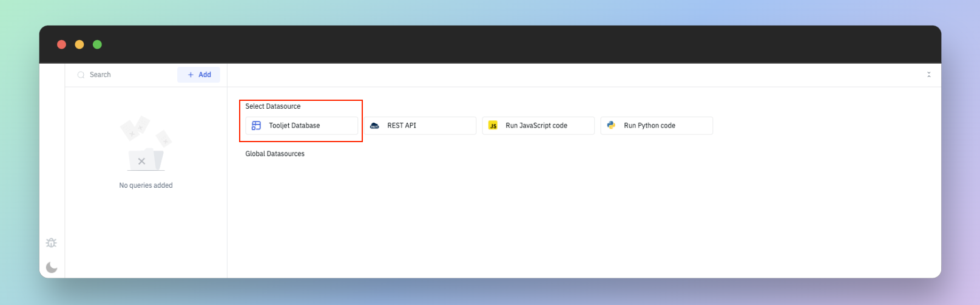
Task: Collapse the query panel using the chevrons
Action: tap(928, 75)
